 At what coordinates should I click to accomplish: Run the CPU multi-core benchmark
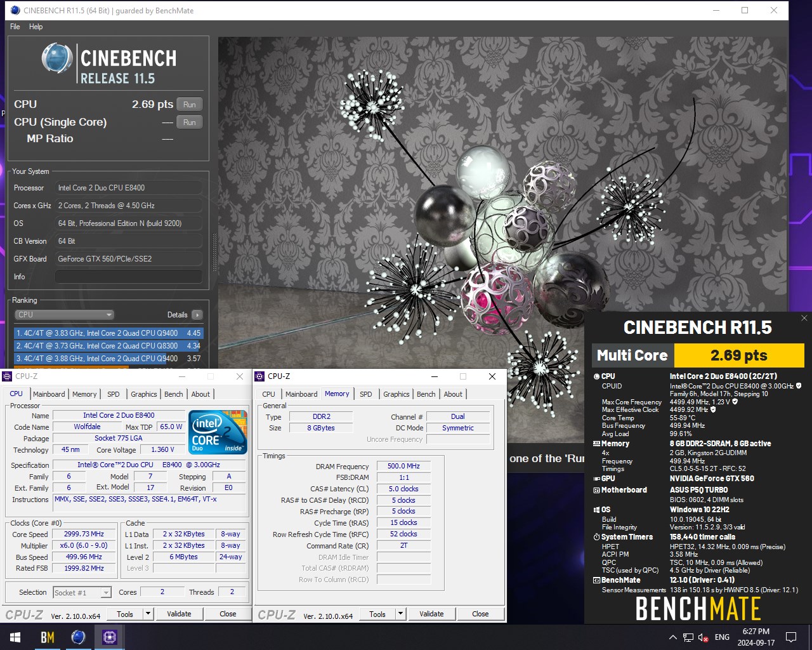190,105
